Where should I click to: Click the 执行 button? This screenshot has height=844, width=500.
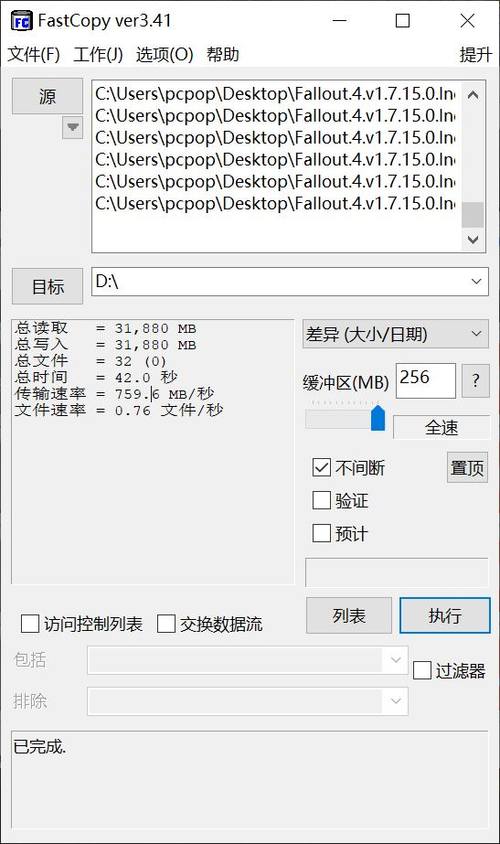[x=445, y=615]
